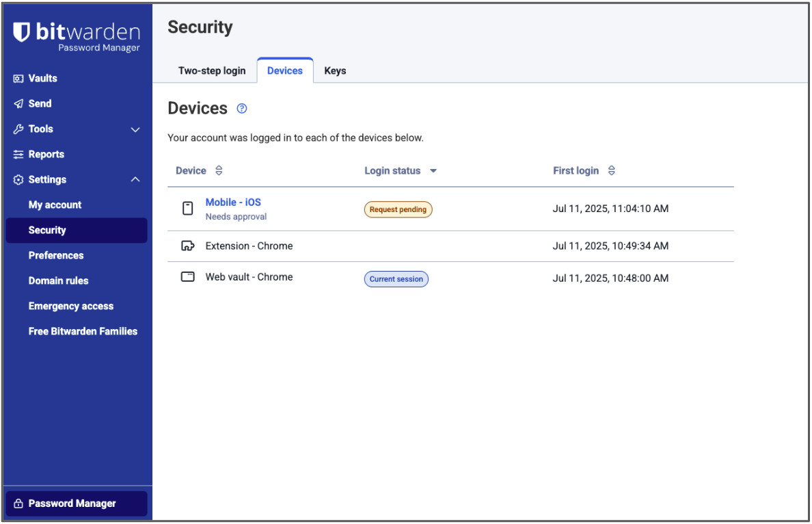The height and width of the screenshot is (524, 812).
Task: Switch to the Two-step login tab
Action: point(212,71)
